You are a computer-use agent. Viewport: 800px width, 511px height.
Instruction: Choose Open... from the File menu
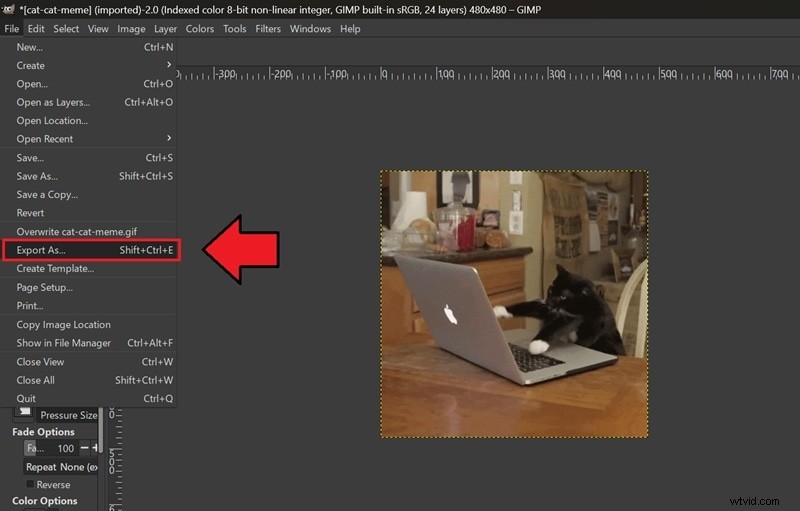click(89, 84)
